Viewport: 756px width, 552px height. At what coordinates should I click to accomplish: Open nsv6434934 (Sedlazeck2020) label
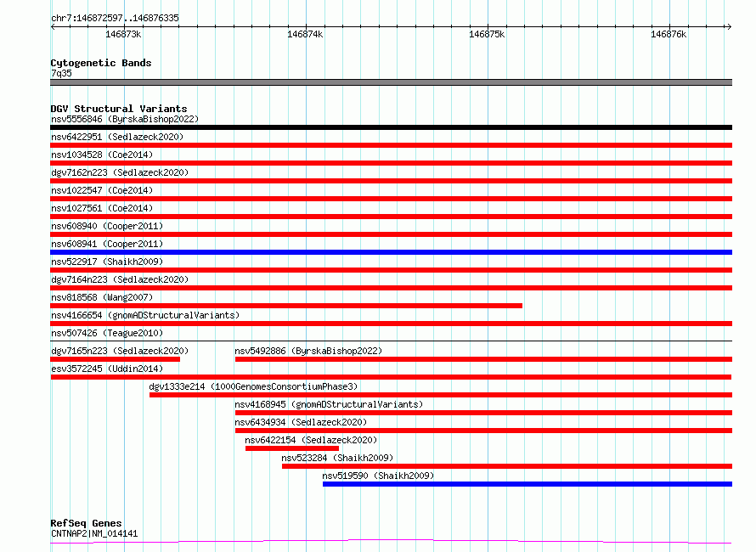click(x=301, y=422)
